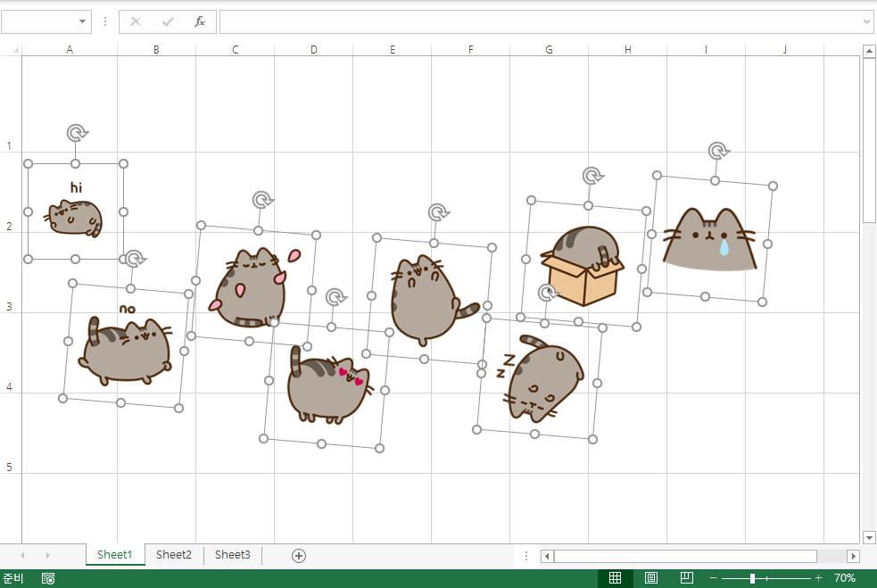Select column I header
The height and width of the screenshot is (588, 877).
click(706, 50)
